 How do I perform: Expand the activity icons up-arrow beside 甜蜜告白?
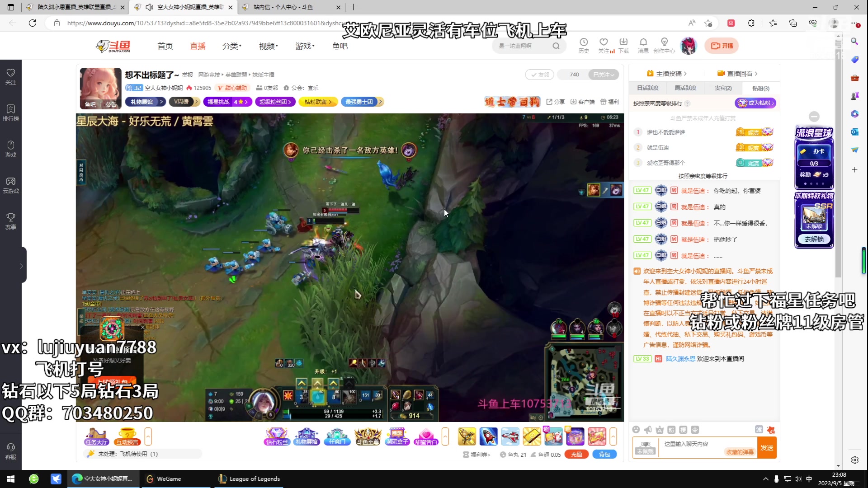(x=445, y=436)
